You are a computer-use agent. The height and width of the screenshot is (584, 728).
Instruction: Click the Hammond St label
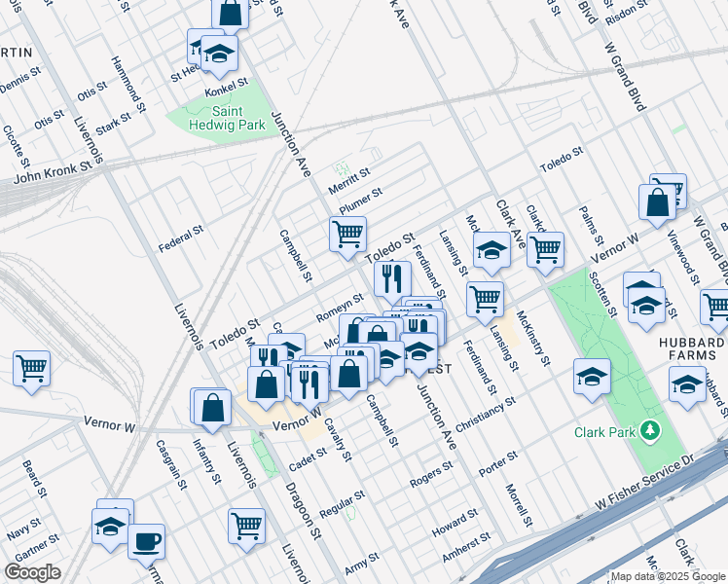click(x=128, y=85)
